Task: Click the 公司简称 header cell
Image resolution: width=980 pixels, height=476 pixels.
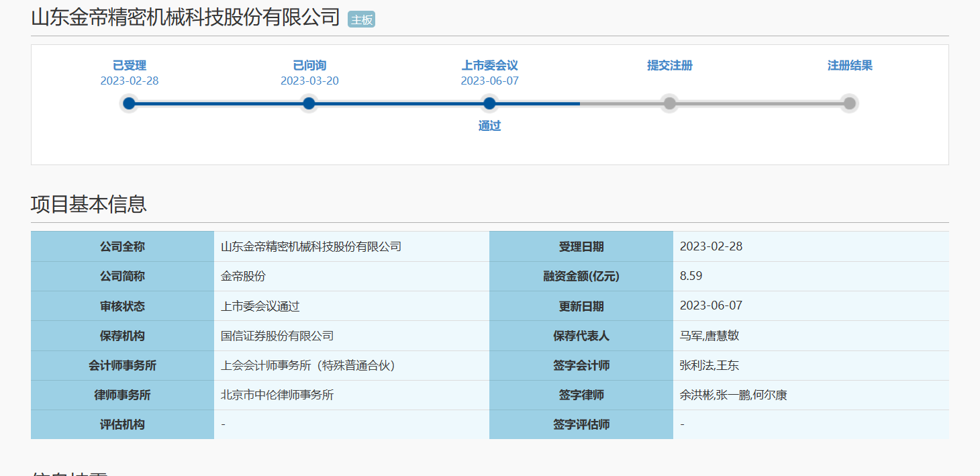Action: tap(122, 276)
